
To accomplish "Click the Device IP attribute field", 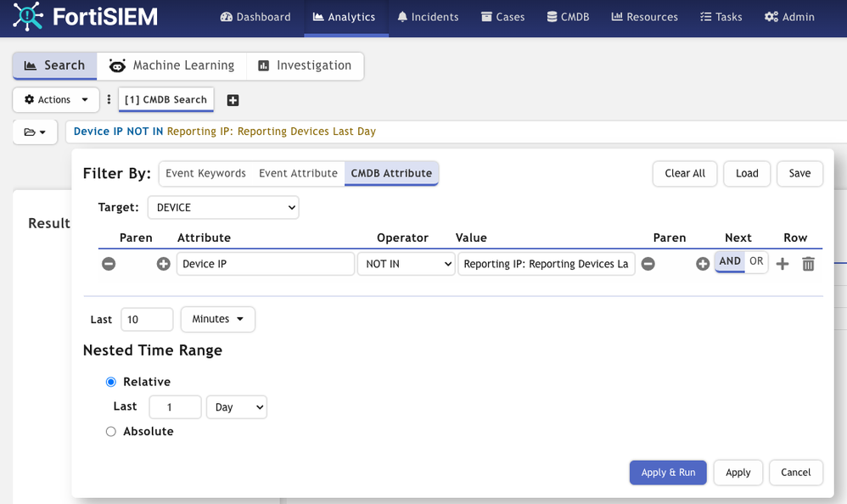I will coord(265,264).
